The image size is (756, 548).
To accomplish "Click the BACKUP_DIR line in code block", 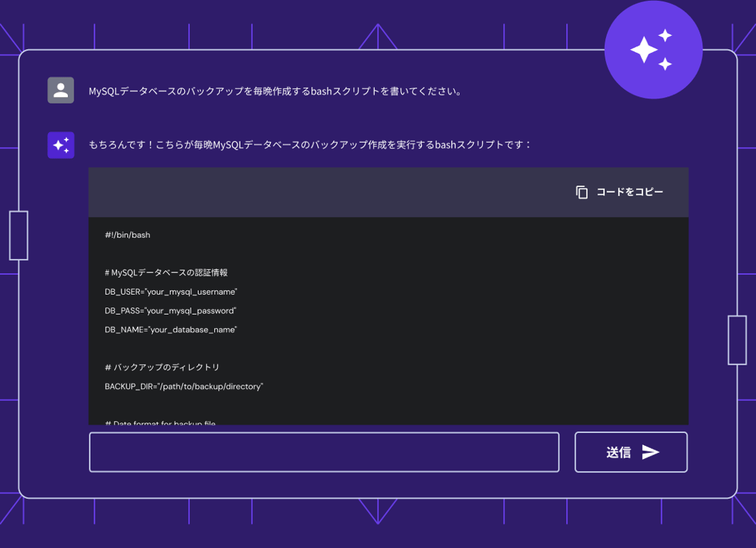I will (x=183, y=387).
